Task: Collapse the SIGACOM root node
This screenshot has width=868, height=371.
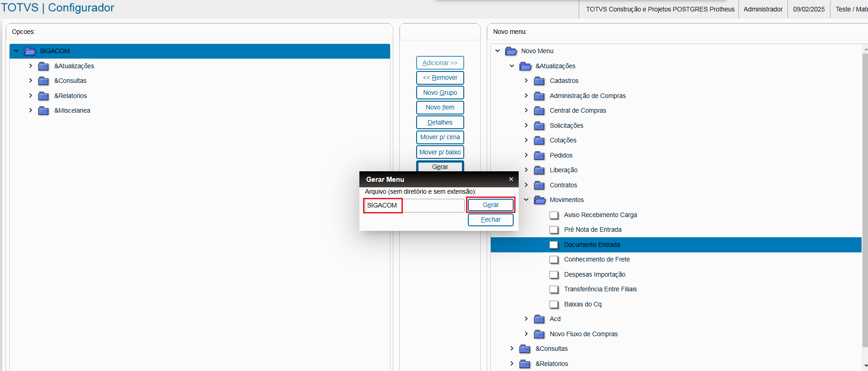Action: point(16,51)
